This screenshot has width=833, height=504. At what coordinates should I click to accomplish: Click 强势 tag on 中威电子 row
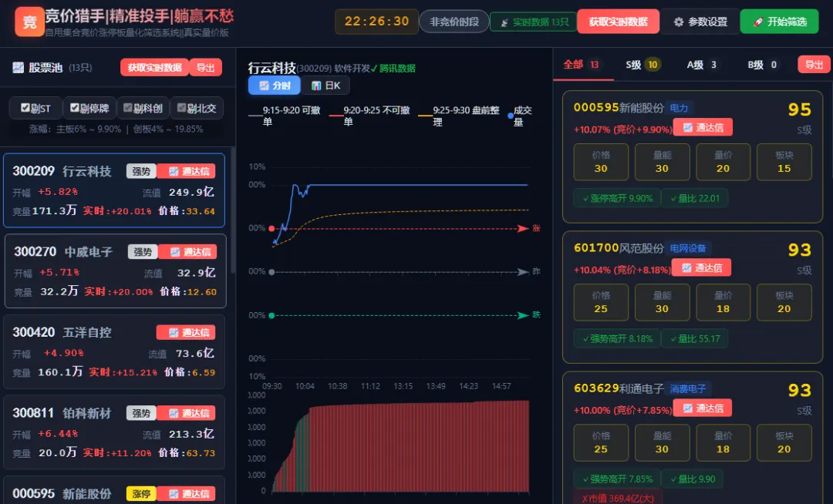(143, 252)
